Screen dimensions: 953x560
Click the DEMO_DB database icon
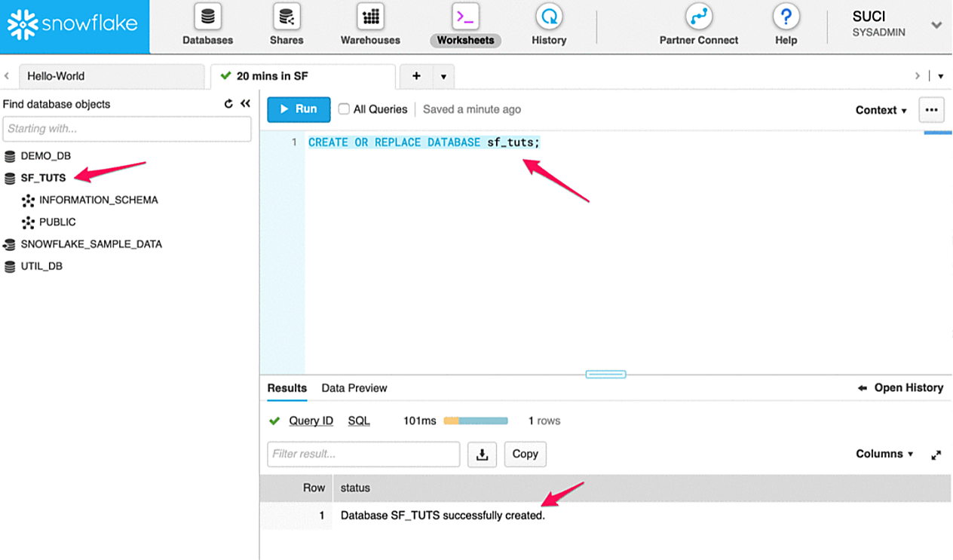pyautogui.click(x=10, y=157)
